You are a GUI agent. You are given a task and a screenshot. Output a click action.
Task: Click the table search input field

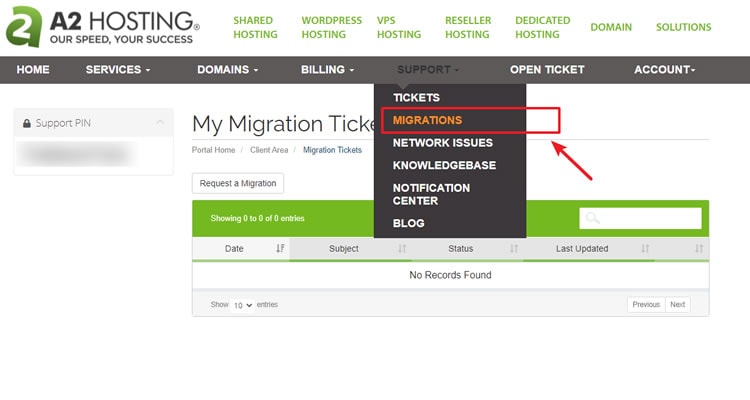(640, 218)
